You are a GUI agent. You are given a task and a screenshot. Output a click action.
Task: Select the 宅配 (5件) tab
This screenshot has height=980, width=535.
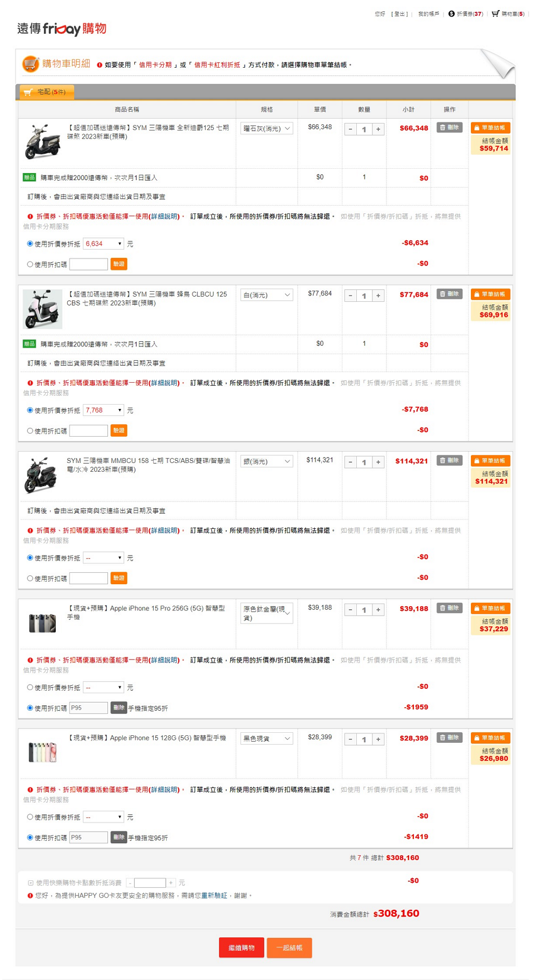tap(47, 92)
